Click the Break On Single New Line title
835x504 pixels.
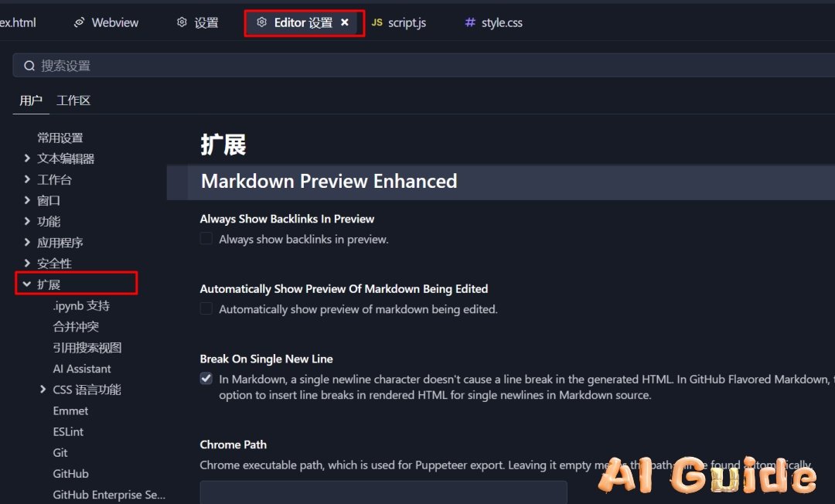[x=266, y=359]
